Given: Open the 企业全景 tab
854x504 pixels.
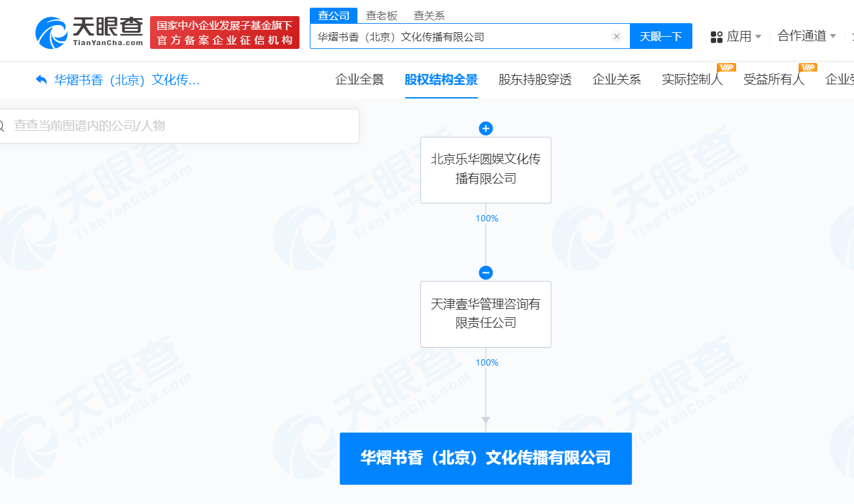Looking at the screenshot, I should pos(359,80).
